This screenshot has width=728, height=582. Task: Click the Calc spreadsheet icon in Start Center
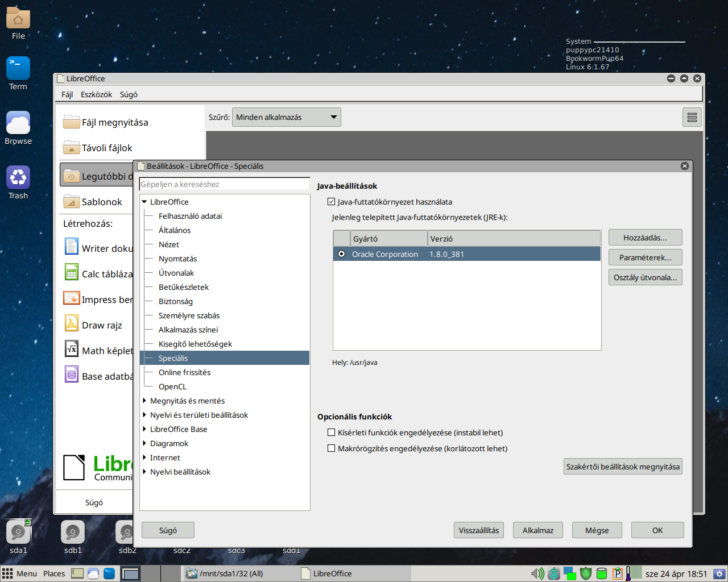72,272
